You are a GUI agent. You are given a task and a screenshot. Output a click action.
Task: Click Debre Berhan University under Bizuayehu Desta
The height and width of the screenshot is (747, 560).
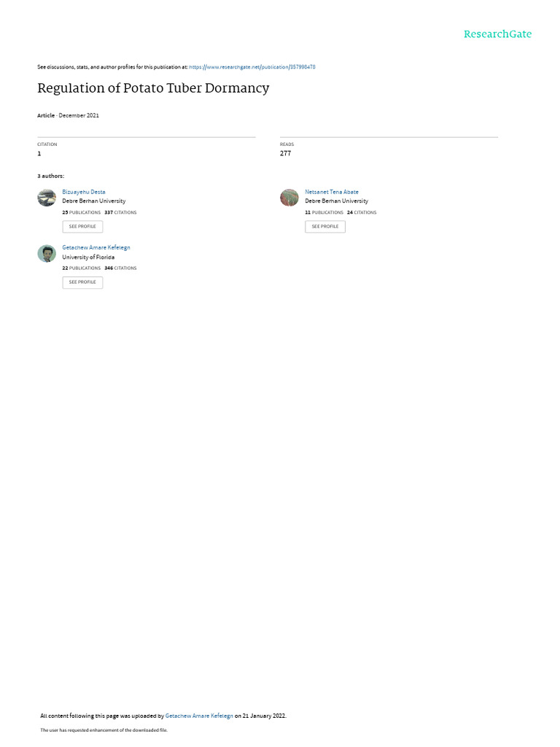click(94, 201)
